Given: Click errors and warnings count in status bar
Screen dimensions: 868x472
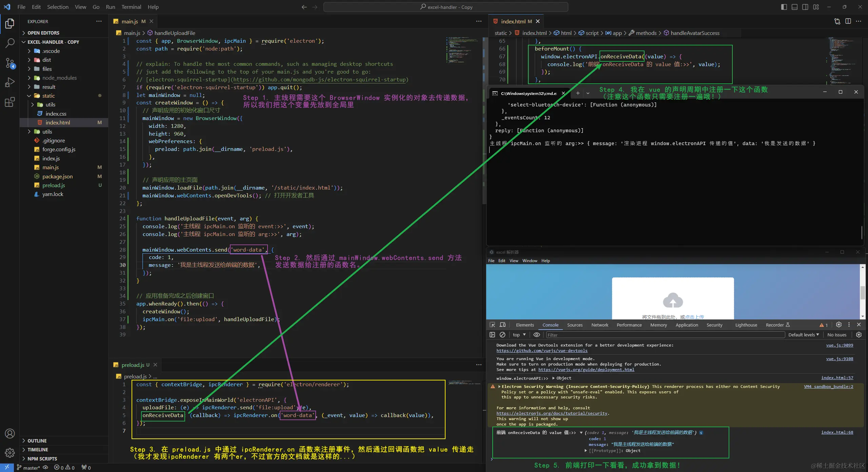Looking at the screenshot, I should (x=64, y=468).
